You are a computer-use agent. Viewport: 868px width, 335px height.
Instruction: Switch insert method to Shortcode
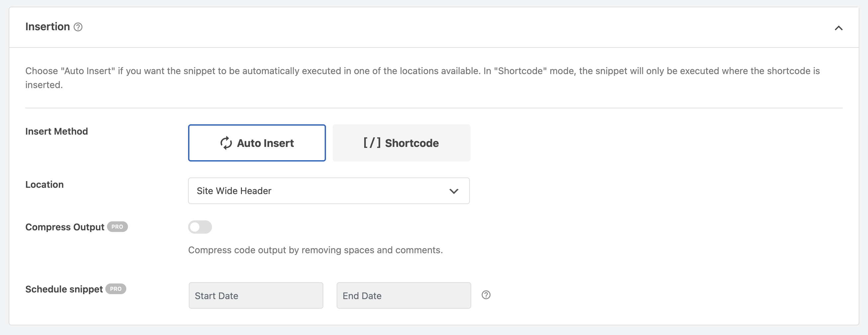(x=401, y=143)
